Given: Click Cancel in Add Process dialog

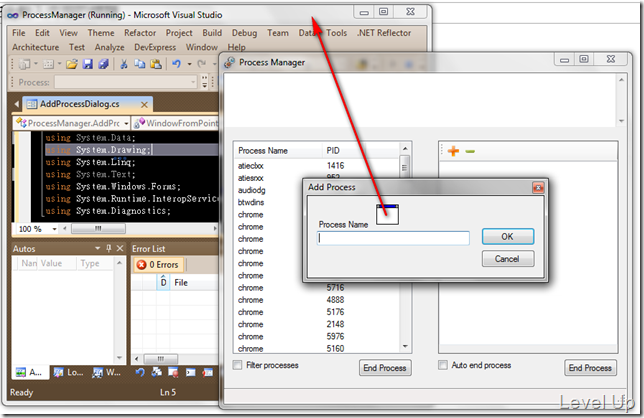Looking at the screenshot, I should point(508,259).
